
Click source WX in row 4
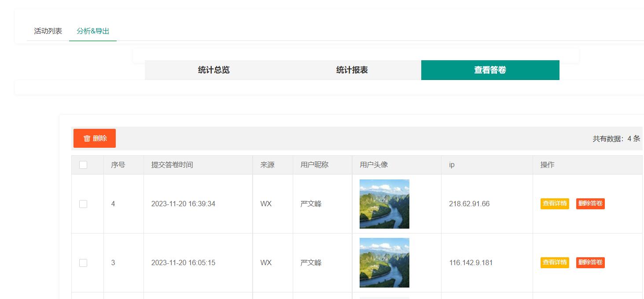click(266, 204)
